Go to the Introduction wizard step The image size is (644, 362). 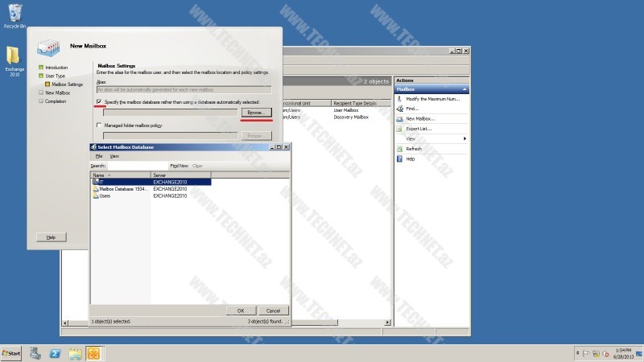tap(56, 68)
